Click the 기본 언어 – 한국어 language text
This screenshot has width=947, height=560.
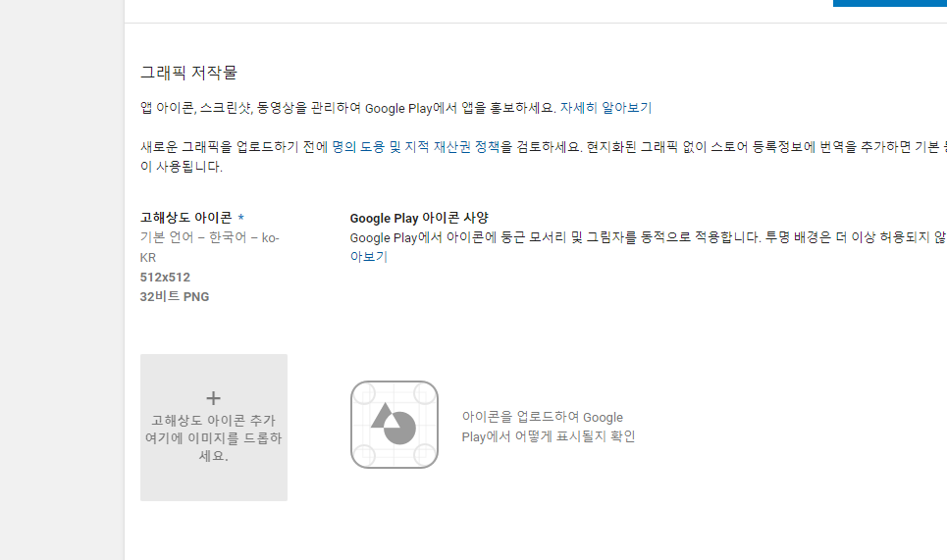coord(209,237)
